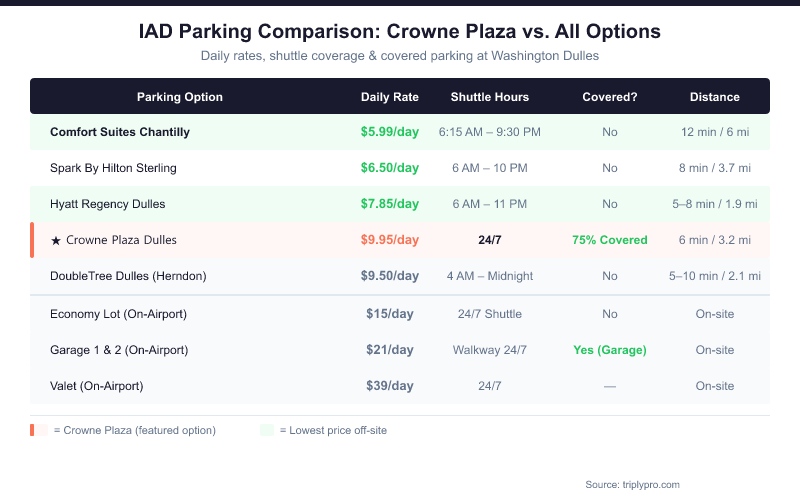
Task: Click the Valet $39/day rate
Action: [390, 386]
